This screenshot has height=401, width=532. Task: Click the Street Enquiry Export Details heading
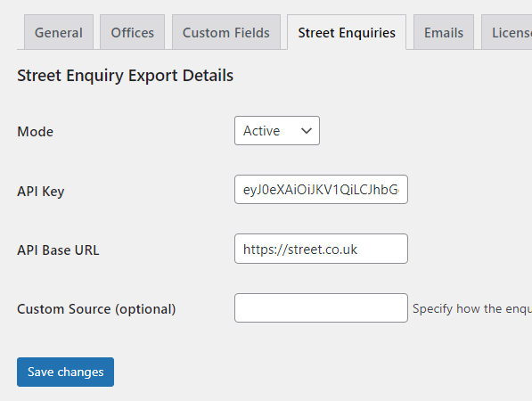click(x=125, y=76)
